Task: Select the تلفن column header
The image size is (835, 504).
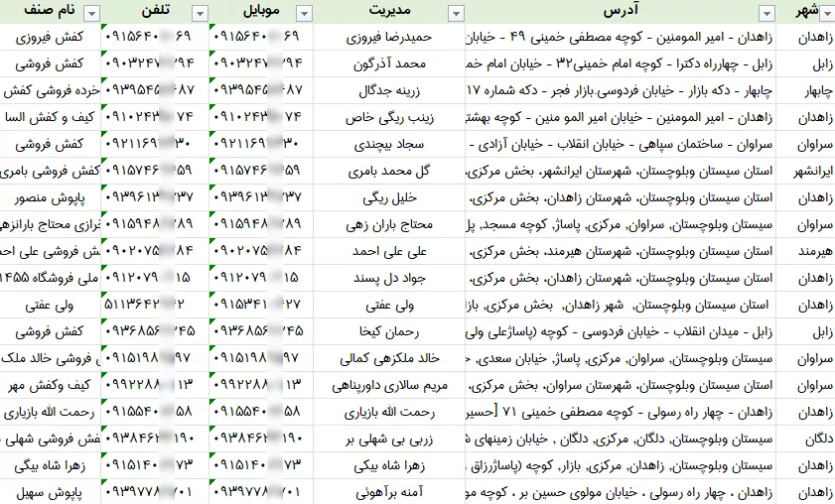Action: [155, 11]
